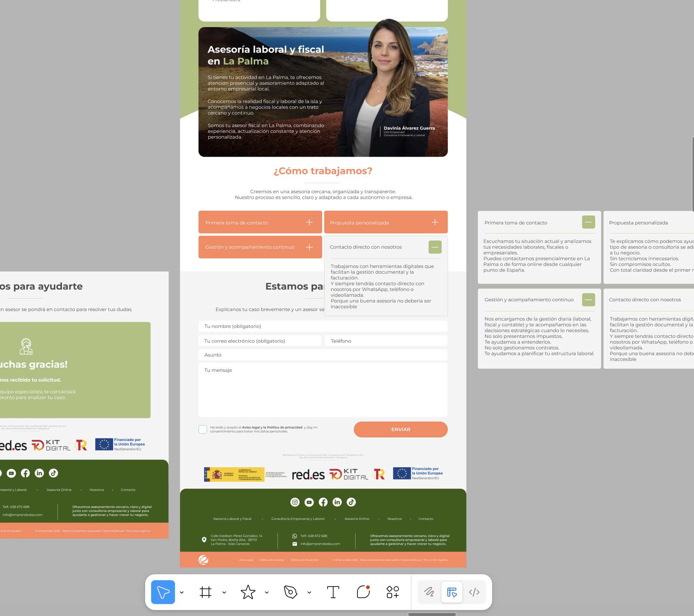The image size is (694, 616).
Task: Click the horizontal scrollbar at canvas bottom
Action: tap(432, 614)
